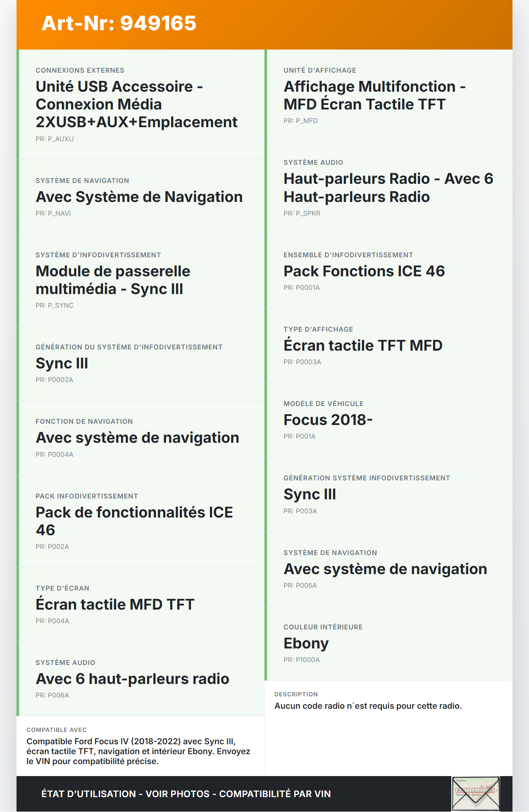Click the Affichage Multifonction MFD card

(x=388, y=95)
